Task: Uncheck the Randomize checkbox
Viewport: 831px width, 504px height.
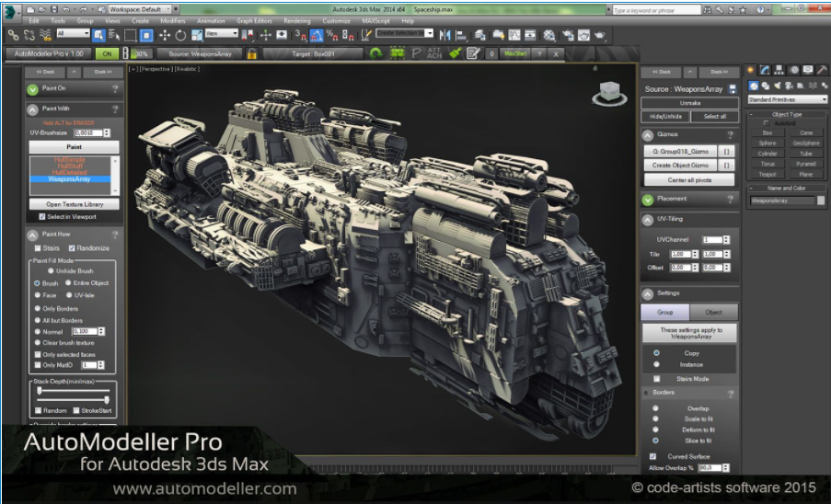Action: point(72,247)
